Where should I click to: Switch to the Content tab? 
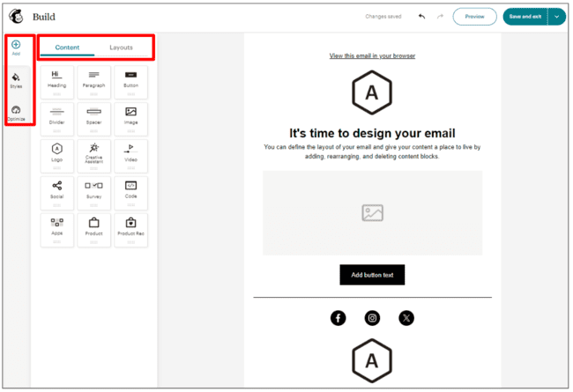point(67,48)
